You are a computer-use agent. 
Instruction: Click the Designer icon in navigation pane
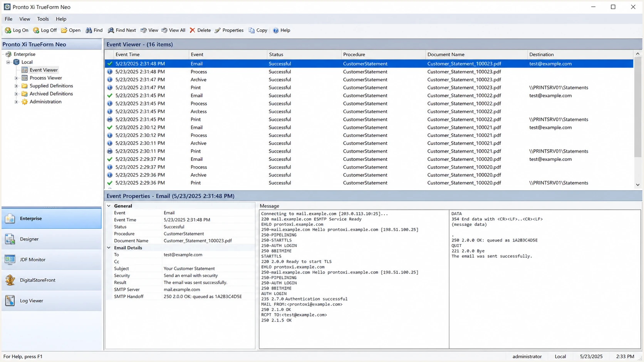[10, 239]
